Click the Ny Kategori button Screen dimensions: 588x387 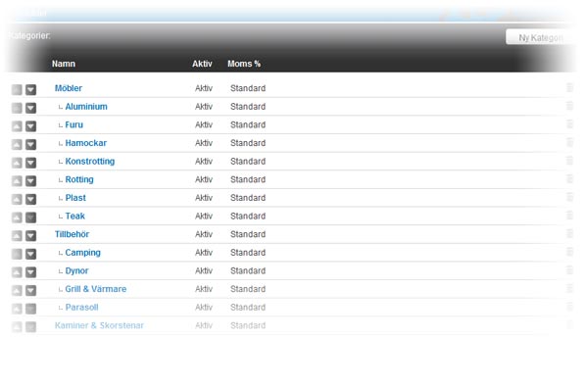point(540,37)
